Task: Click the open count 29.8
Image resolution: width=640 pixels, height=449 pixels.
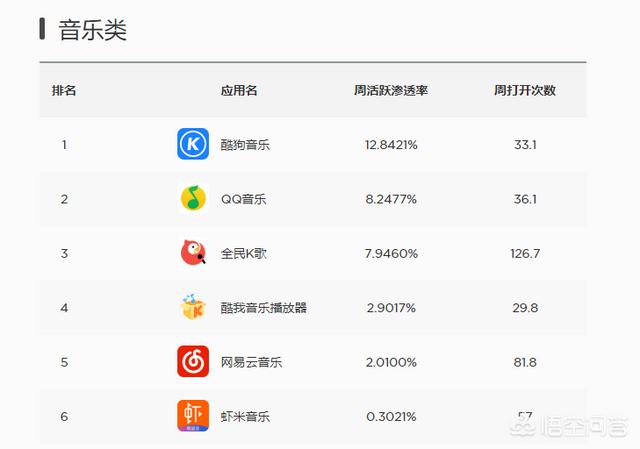Action: [525, 308]
